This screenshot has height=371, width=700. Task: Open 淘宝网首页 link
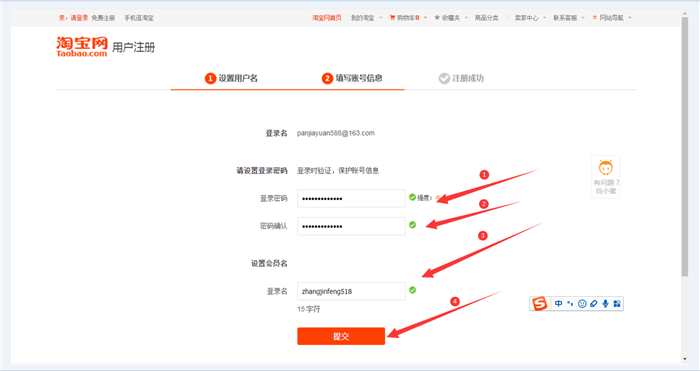(327, 18)
